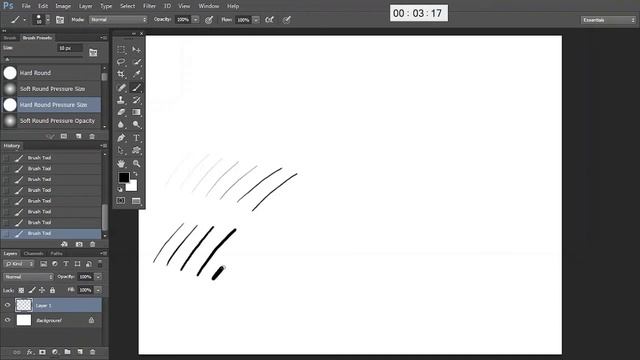Select the Crop tool

point(121,74)
